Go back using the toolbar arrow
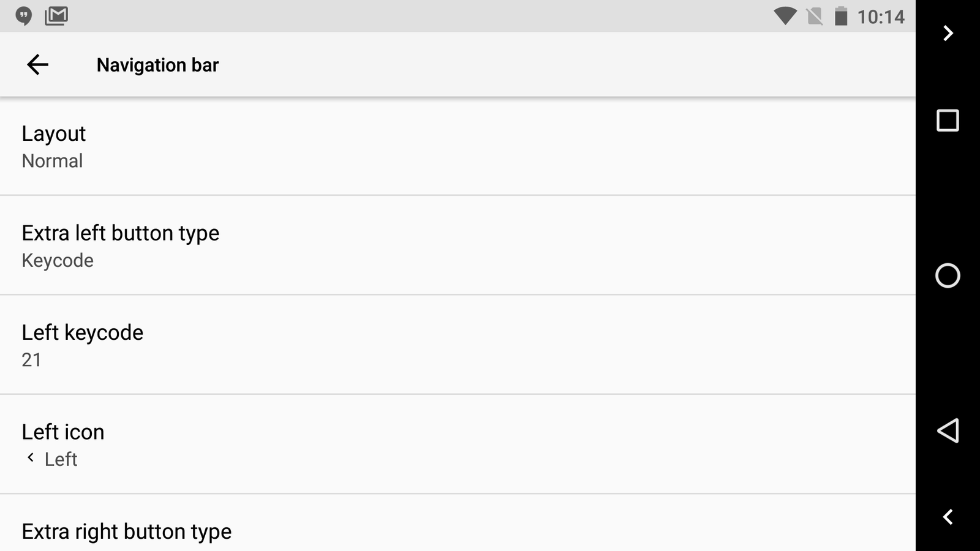 [x=37, y=64]
